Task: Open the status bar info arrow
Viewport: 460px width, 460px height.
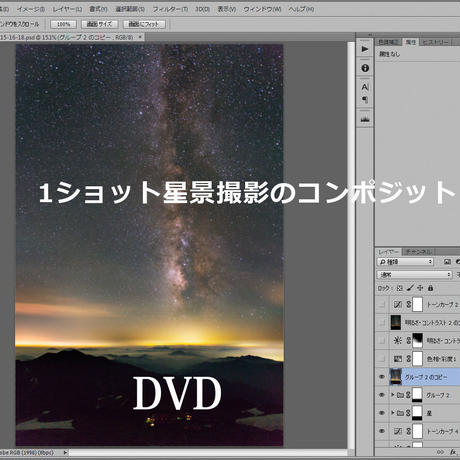Action: pos(65,452)
